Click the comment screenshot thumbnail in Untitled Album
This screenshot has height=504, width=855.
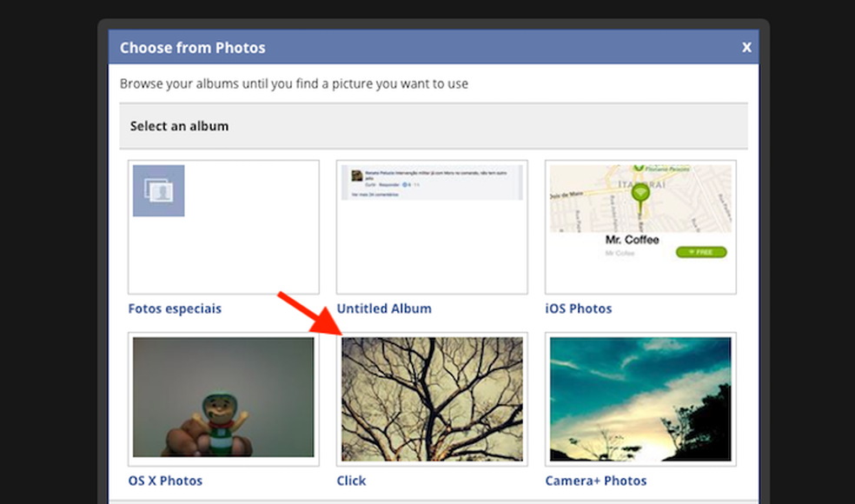(x=432, y=178)
